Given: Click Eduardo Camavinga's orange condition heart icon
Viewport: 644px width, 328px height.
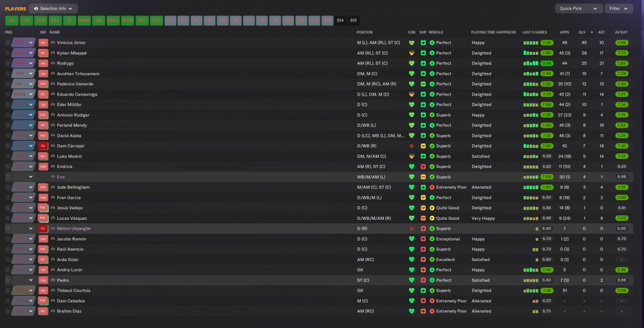Looking at the screenshot, I should [412, 94].
